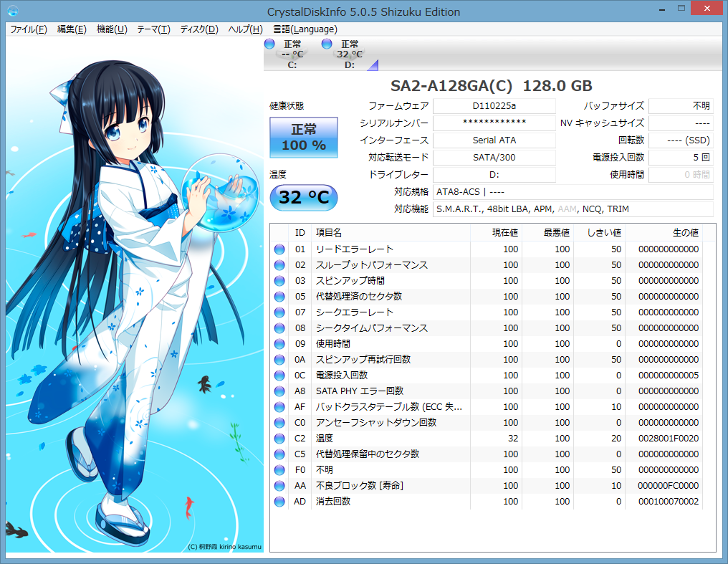Click status orb for AA 不良ブロック数
728x564 pixels.
point(279,486)
